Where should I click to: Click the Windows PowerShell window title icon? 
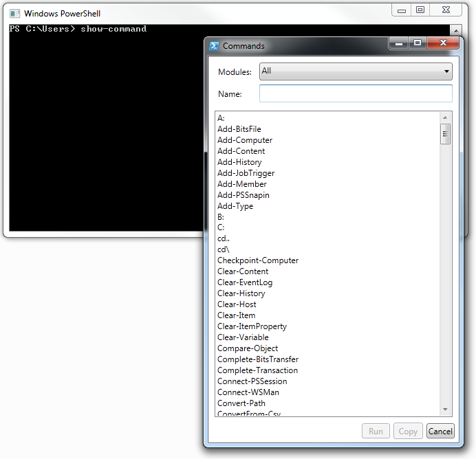coord(15,14)
